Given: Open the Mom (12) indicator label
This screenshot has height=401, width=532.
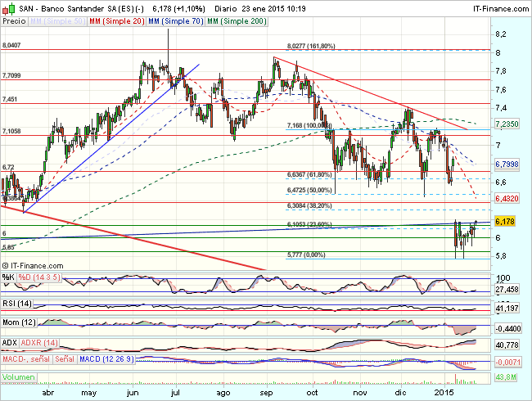Looking at the screenshot, I should pyautogui.click(x=20, y=322).
